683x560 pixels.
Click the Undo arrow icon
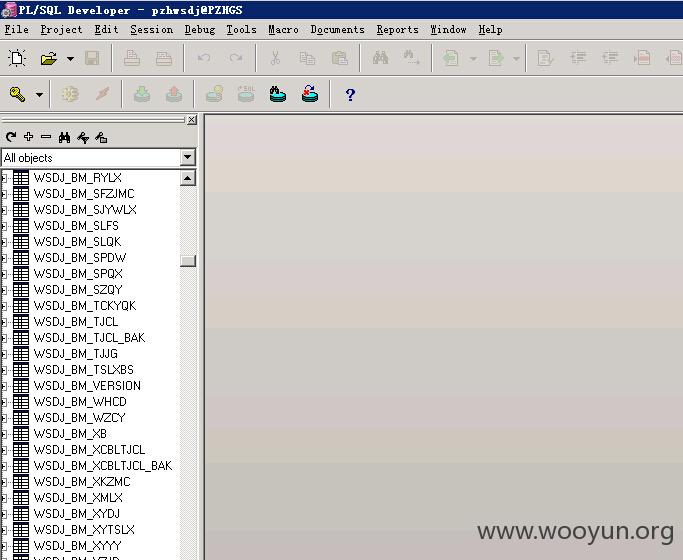pyautogui.click(x=204, y=57)
